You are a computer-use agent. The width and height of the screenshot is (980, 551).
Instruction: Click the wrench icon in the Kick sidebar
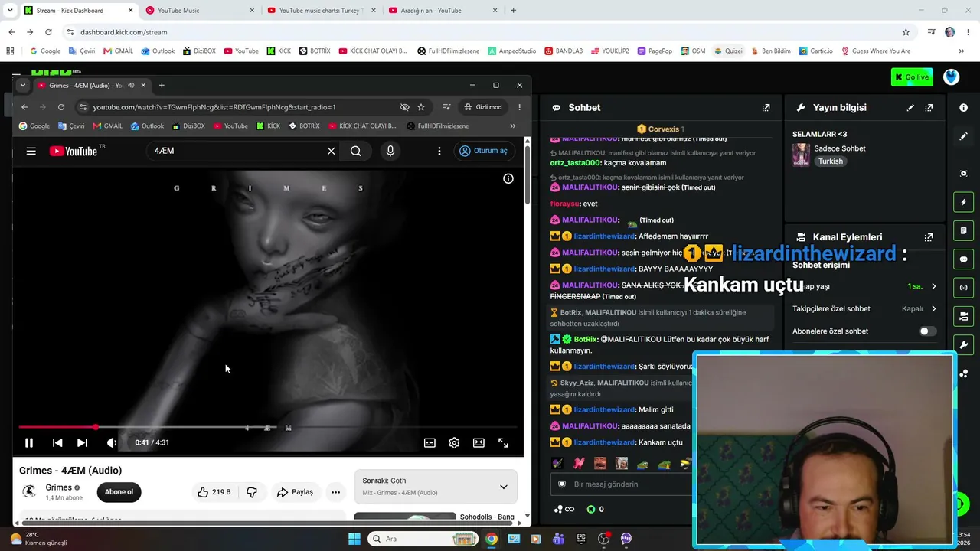(963, 345)
